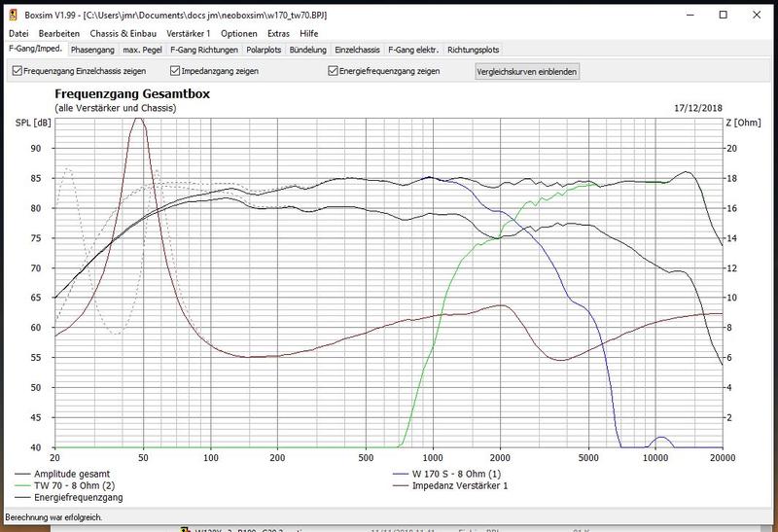The height and width of the screenshot is (532, 778).
Task: Switch to the Bündelung tab
Action: 307,50
